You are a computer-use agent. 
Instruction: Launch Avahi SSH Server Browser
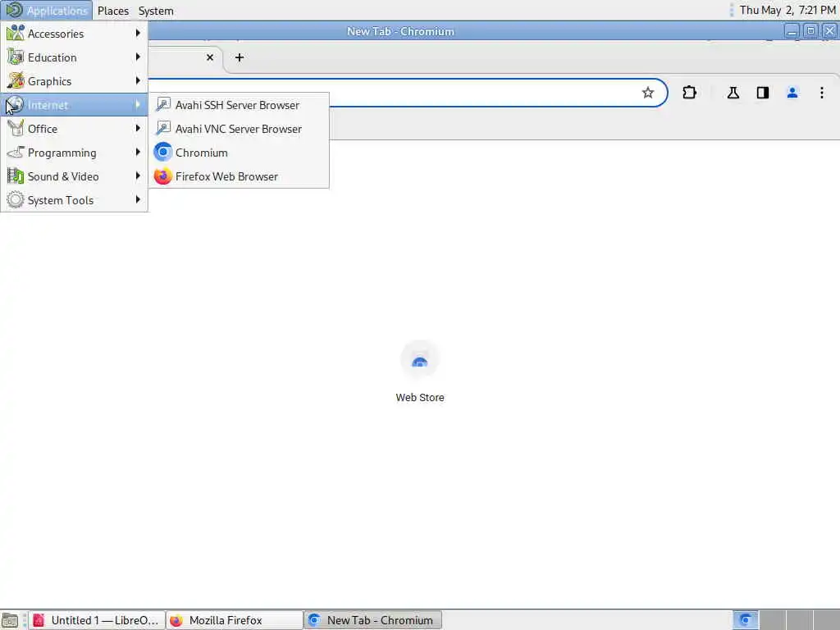[239, 105]
